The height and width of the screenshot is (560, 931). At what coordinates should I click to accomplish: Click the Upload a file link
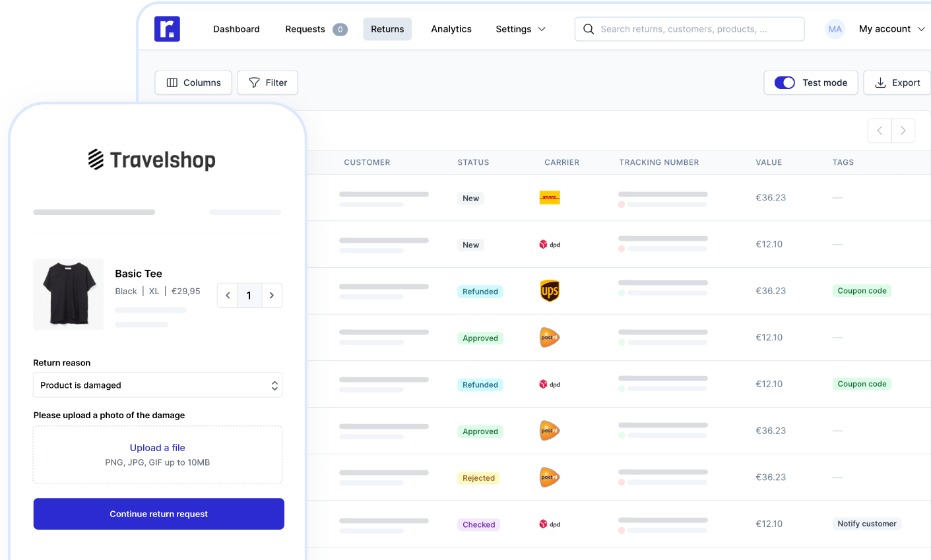pos(157,447)
